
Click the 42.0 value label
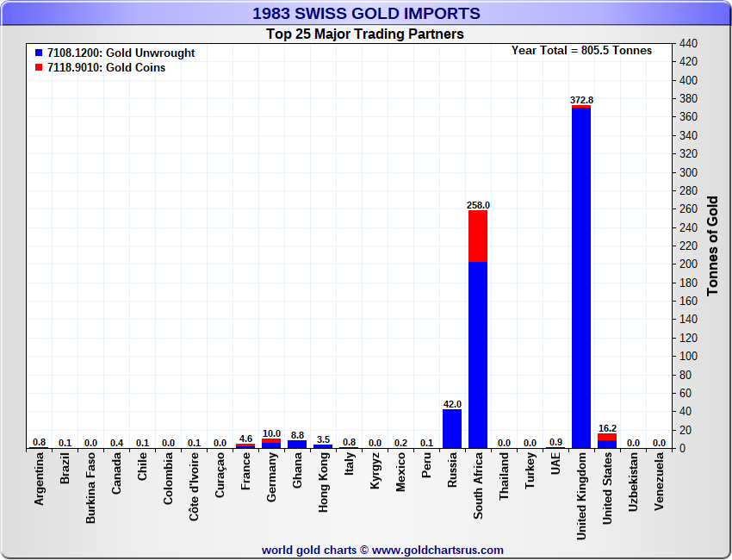tap(452, 404)
